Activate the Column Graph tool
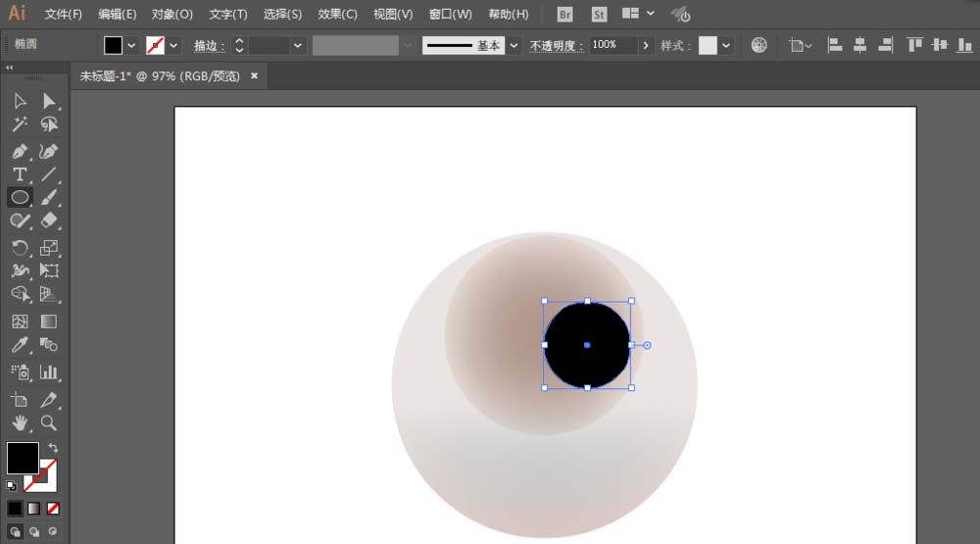 (x=49, y=372)
